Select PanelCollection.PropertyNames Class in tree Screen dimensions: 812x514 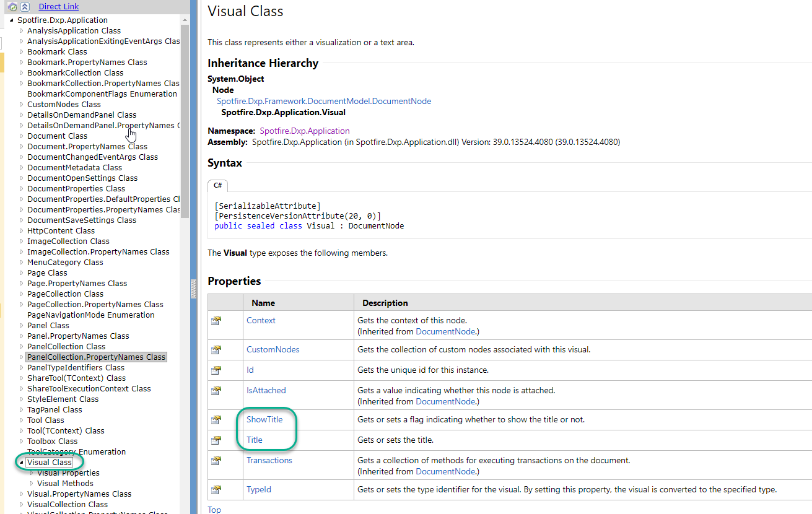pyautogui.click(x=96, y=357)
